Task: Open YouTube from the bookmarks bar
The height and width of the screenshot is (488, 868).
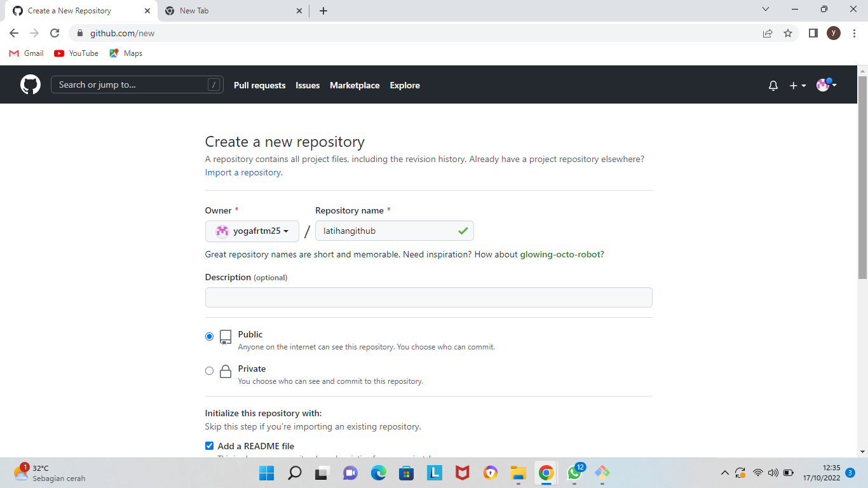Action: coord(76,53)
